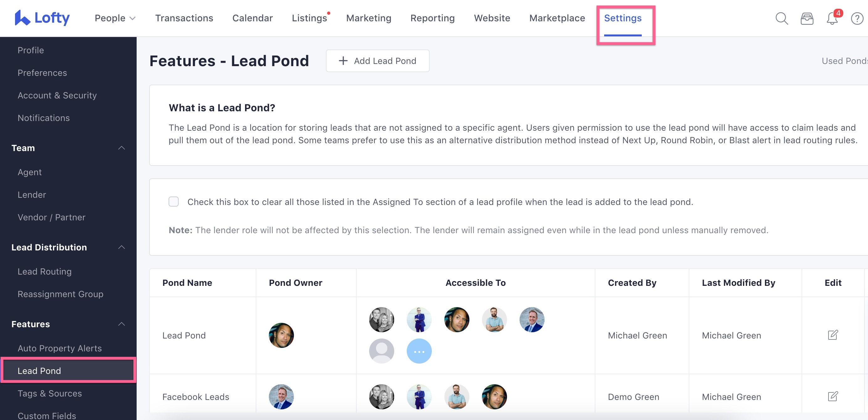Open the Calendar tab
The height and width of the screenshot is (420, 868).
252,18
